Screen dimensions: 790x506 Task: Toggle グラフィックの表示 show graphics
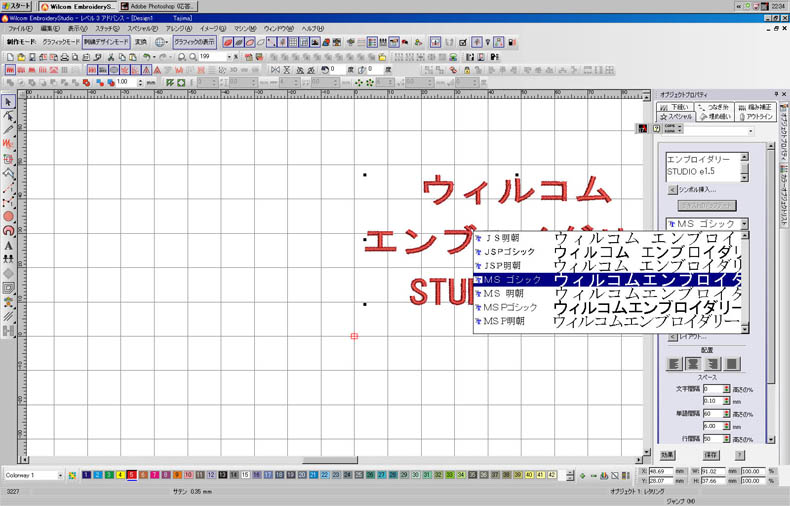(194, 42)
